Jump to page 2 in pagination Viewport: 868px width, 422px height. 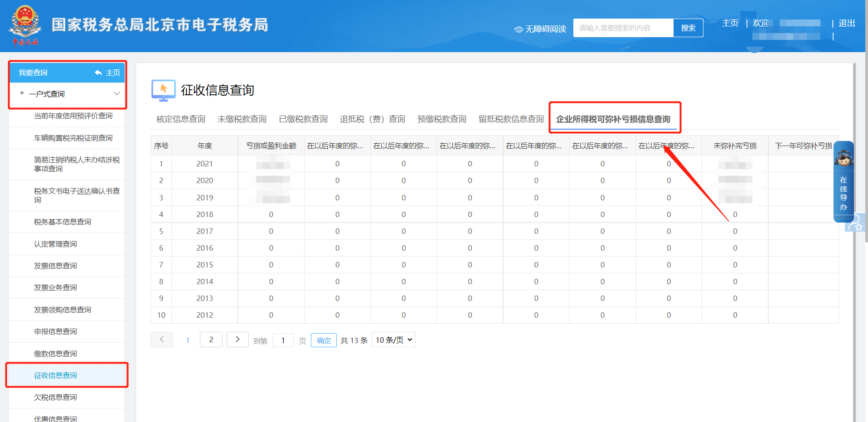pos(211,339)
